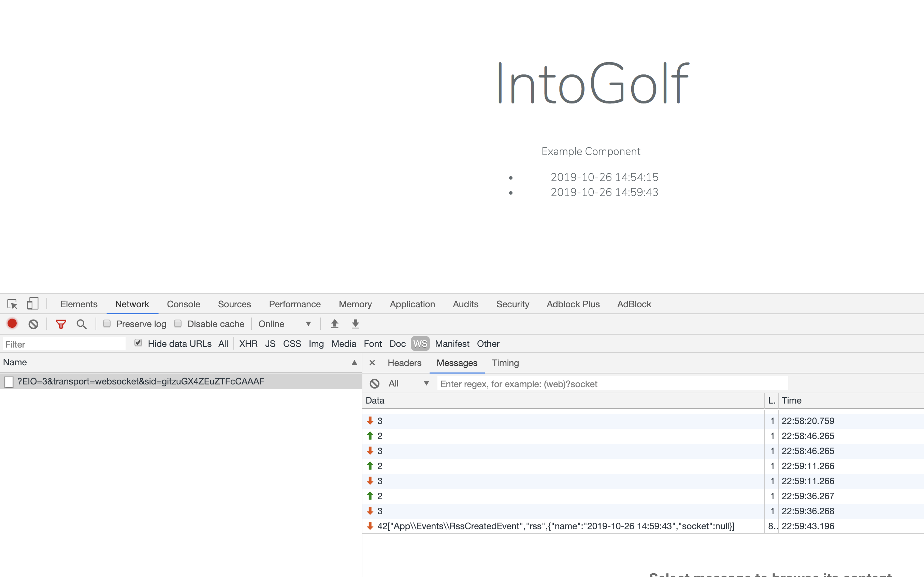Click the message regex filter field
This screenshot has height=577, width=924.
[612, 384]
